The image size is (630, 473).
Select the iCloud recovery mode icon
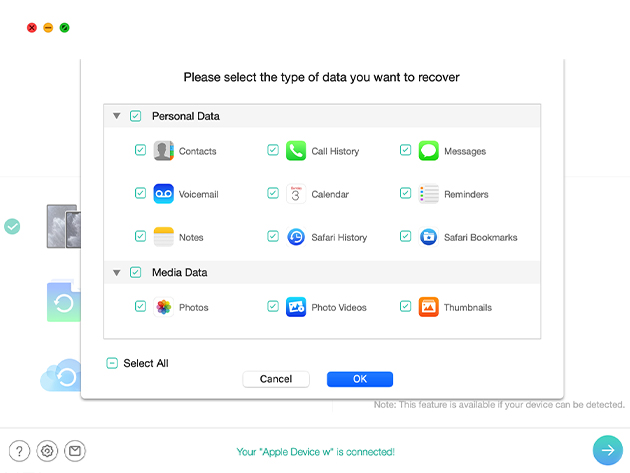click(61, 375)
